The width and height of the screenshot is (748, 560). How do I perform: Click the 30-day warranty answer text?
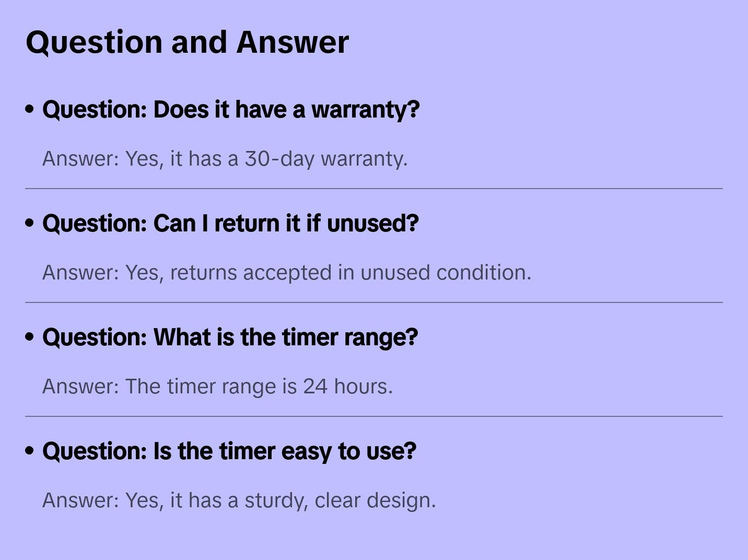pyautogui.click(x=225, y=159)
